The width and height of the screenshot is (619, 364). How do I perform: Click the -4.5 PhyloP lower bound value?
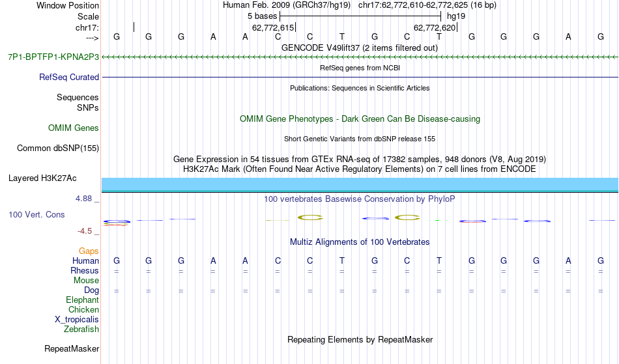pyautogui.click(x=85, y=231)
